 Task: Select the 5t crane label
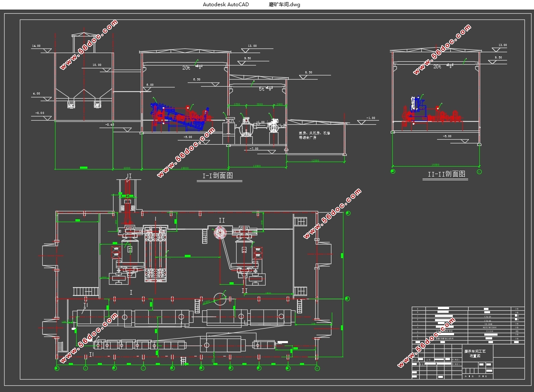(x=261, y=89)
